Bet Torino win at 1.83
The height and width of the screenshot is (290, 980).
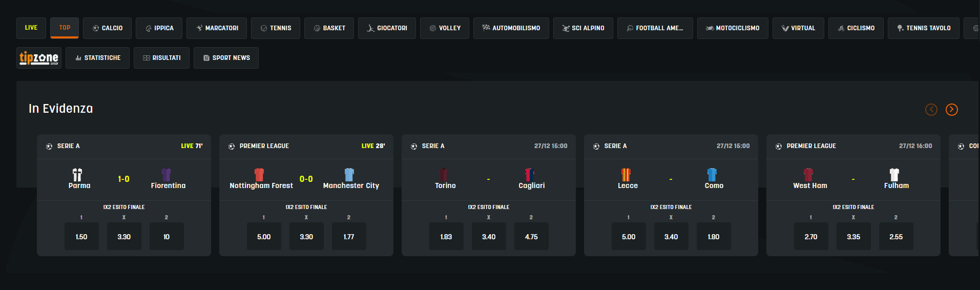(x=446, y=236)
